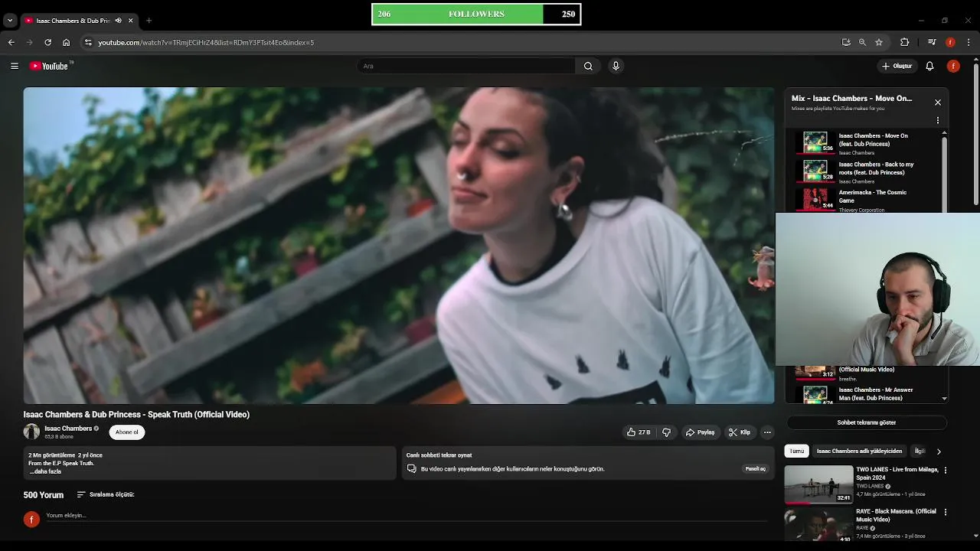980x551 pixels.
Task: Open YouTube notifications bell
Action: [x=929, y=66]
